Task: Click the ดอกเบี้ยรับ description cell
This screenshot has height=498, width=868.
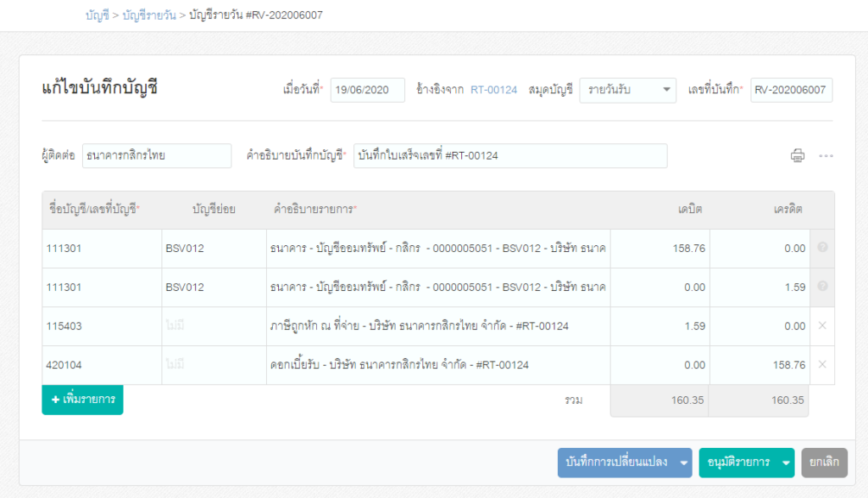Action: [438, 365]
